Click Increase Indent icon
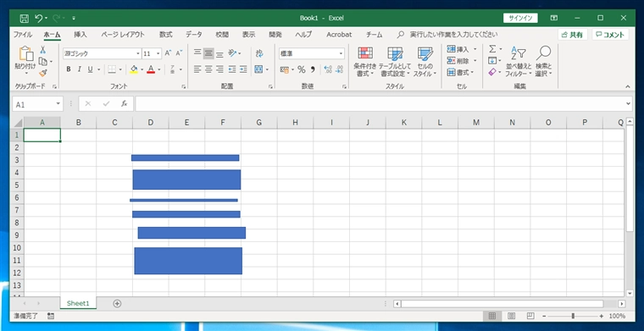Viewport: 644px width, 331px height. click(243, 69)
